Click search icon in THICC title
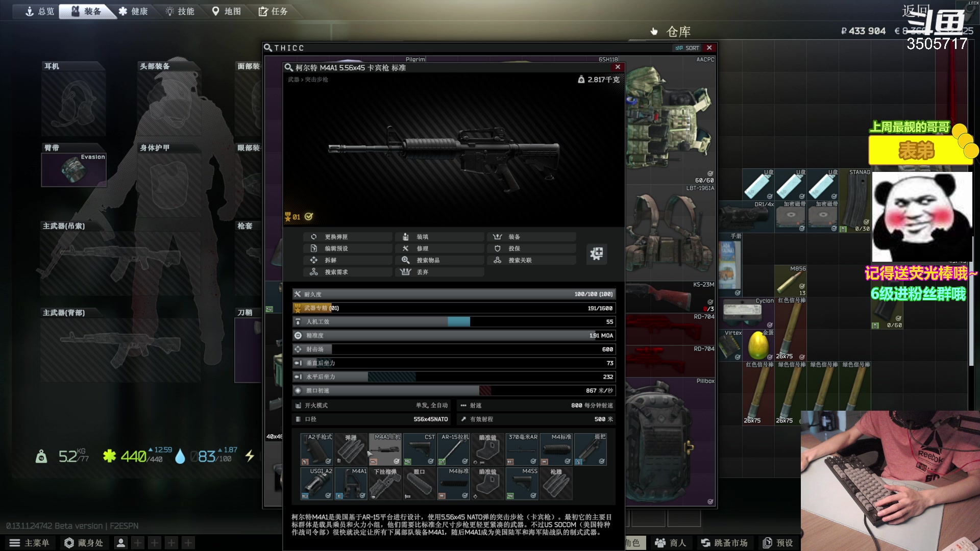Screen dimensions: 980x551 [x=268, y=48]
